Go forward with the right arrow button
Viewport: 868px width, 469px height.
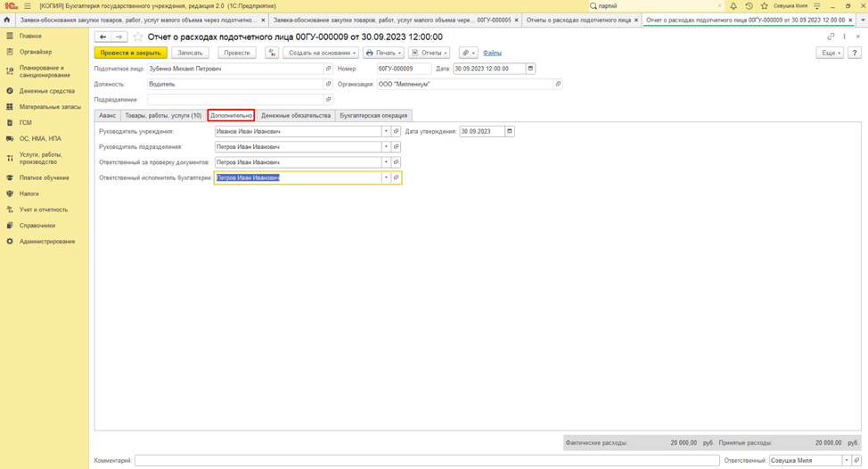point(119,37)
